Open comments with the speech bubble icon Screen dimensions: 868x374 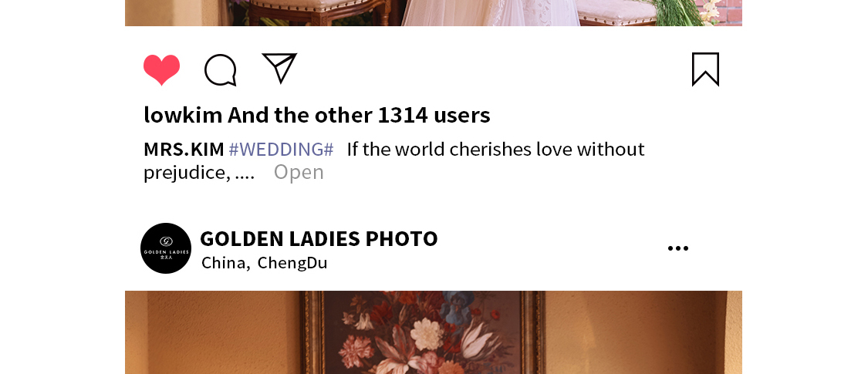tap(221, 70)
